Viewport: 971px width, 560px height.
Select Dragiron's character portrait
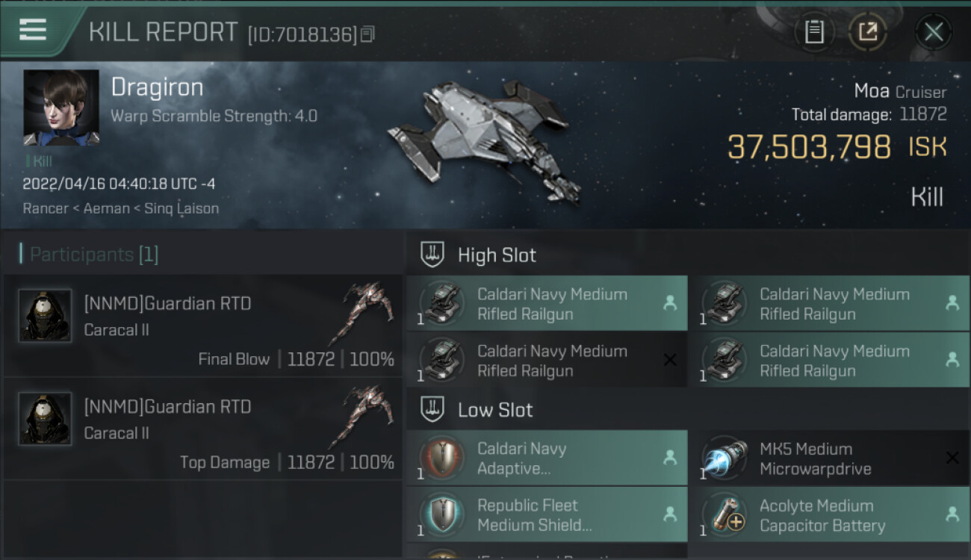pos(61,108)
